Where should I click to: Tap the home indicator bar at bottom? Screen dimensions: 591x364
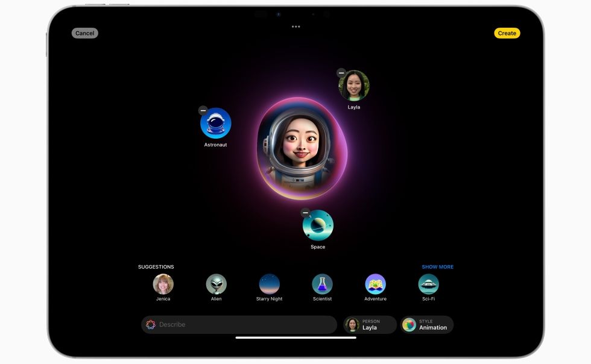click(296, 337)
